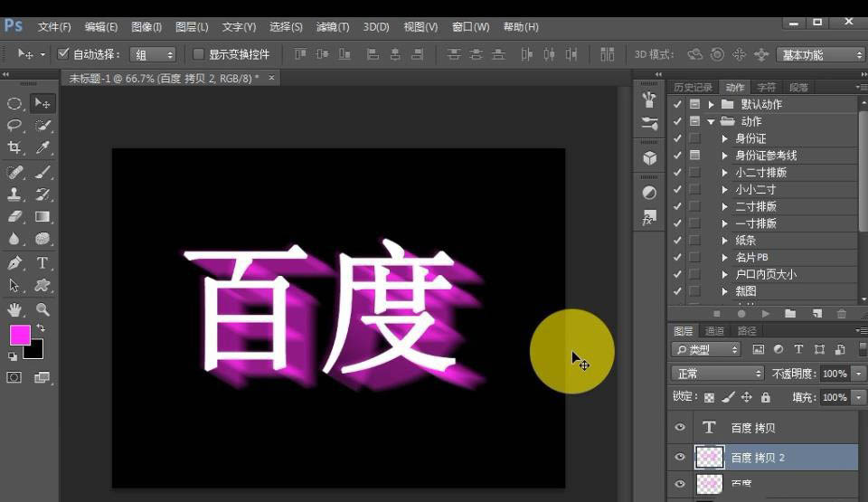Select the Move tool in toolbox
The width and height of the screenshot is (868, 502).
pyautogui.click(x=42, y=104)
